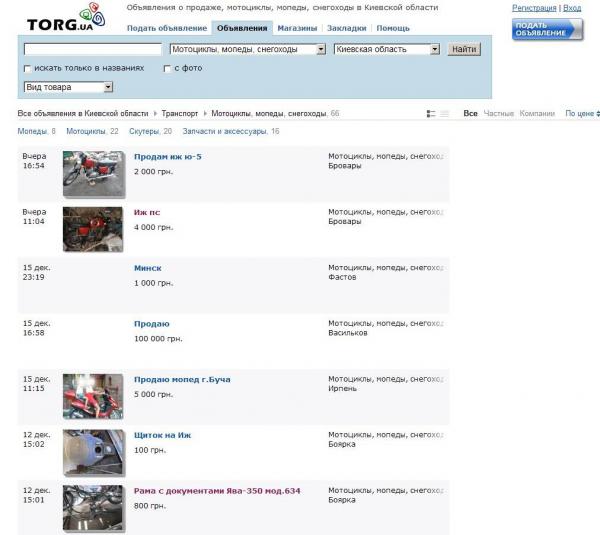The image size is (600, 535).
Task: Switch to the Магазины tab
Action: coord(297,28)
